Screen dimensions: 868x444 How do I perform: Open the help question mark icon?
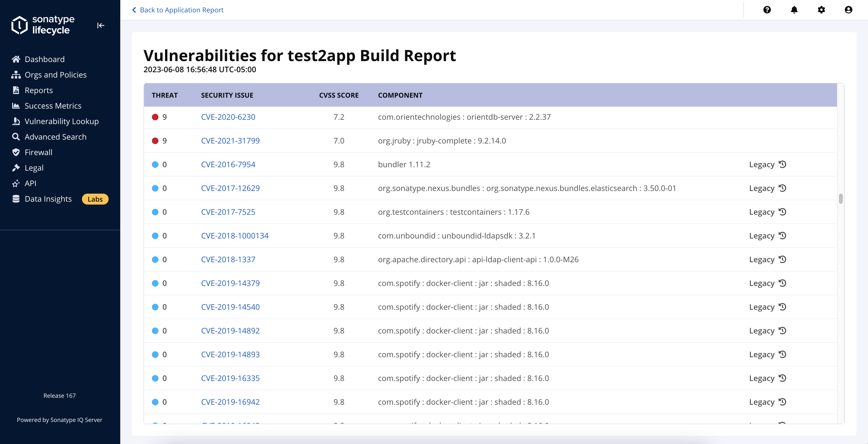coord(767,10)
